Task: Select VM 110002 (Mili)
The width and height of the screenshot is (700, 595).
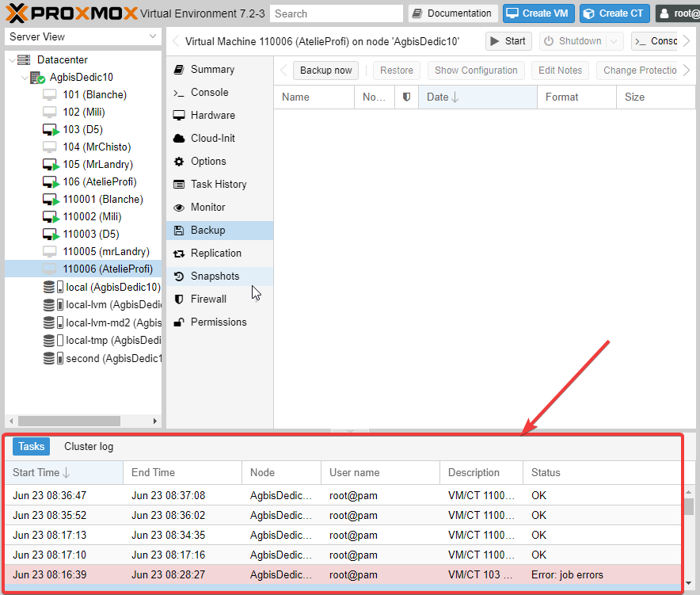Action: tap(92, 216)
